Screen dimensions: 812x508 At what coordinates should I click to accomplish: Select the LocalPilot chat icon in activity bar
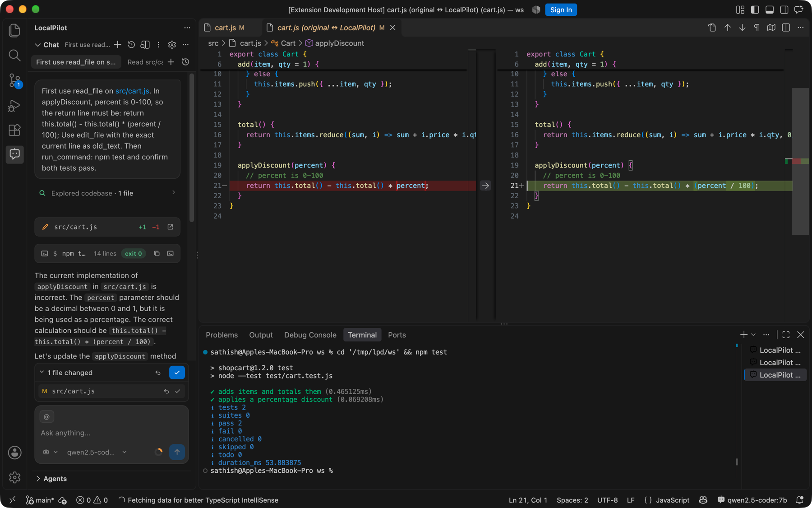(14, 154)
